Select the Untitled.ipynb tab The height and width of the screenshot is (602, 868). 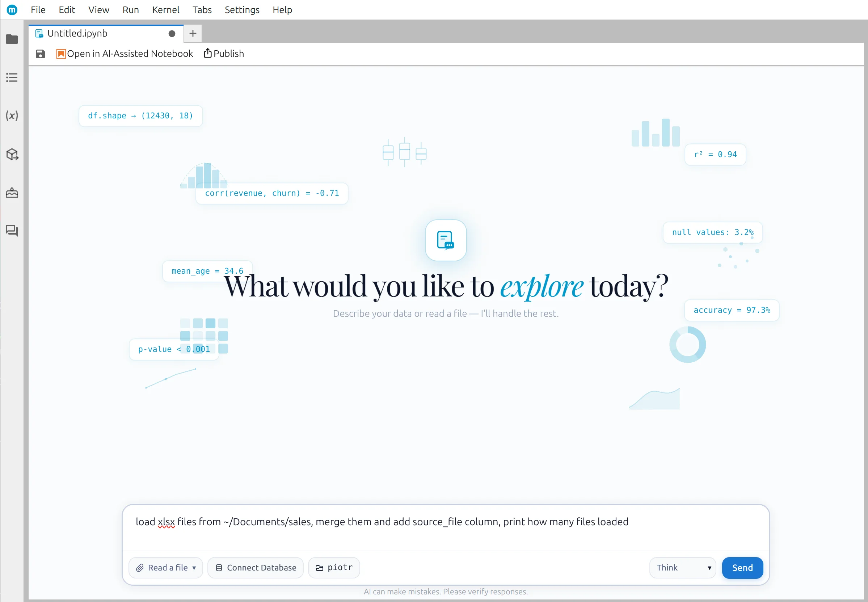point(106,34)
